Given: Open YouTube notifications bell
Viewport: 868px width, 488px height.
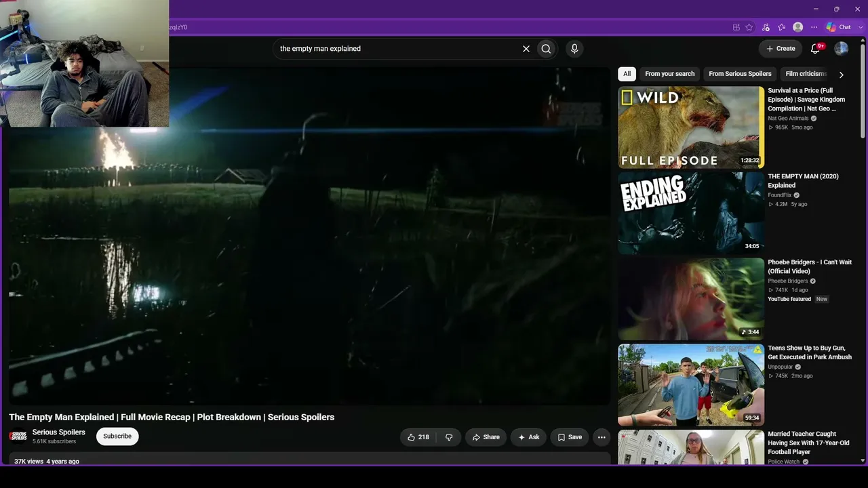Looking at the screenshot, I should (x=816, y=49).
